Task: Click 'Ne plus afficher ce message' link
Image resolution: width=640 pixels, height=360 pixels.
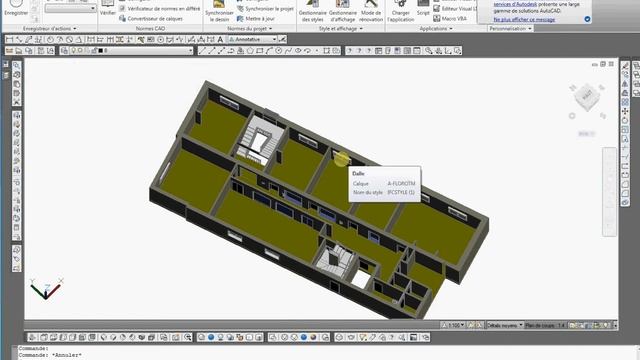Action: [x=524, y=19]
